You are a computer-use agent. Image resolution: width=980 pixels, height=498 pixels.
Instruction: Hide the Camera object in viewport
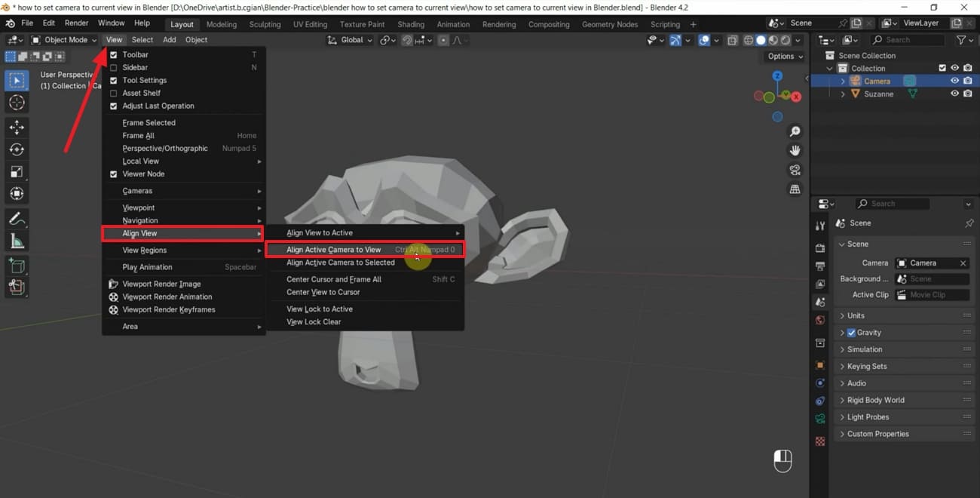(x=954, y=81)
